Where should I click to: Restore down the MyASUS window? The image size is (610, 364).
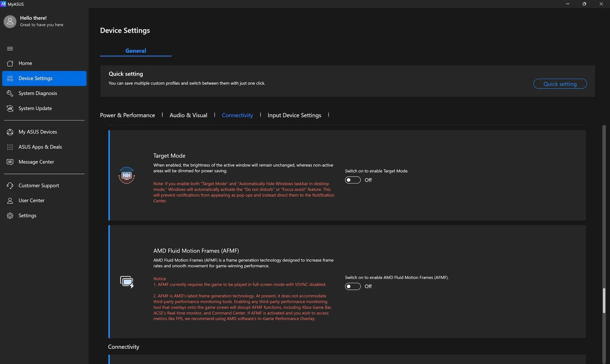click(584, 4)
